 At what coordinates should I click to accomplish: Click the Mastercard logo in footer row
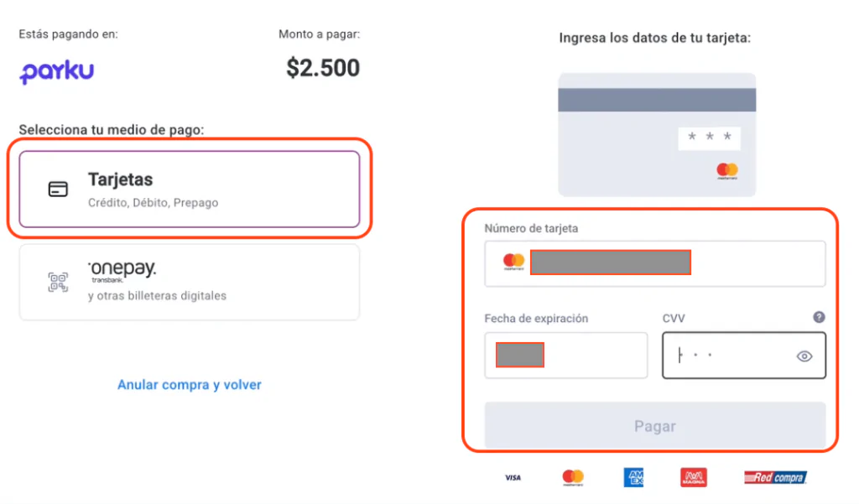pyautogui.click(x=573, y=477)
